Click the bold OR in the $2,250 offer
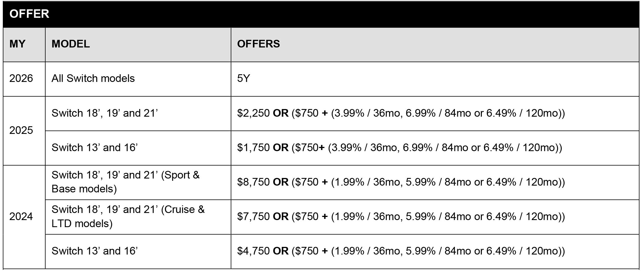 pos(280,113)
